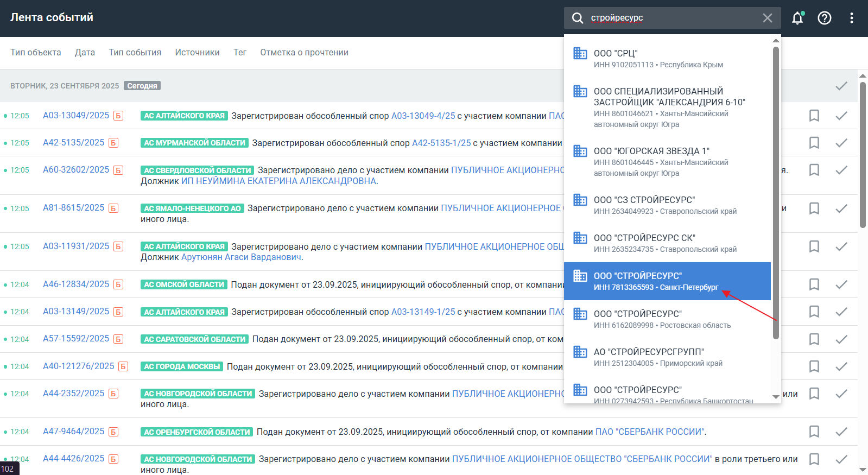
Task: Click building icon for ООО "СРЦ"
Action: tap(580, 53)
